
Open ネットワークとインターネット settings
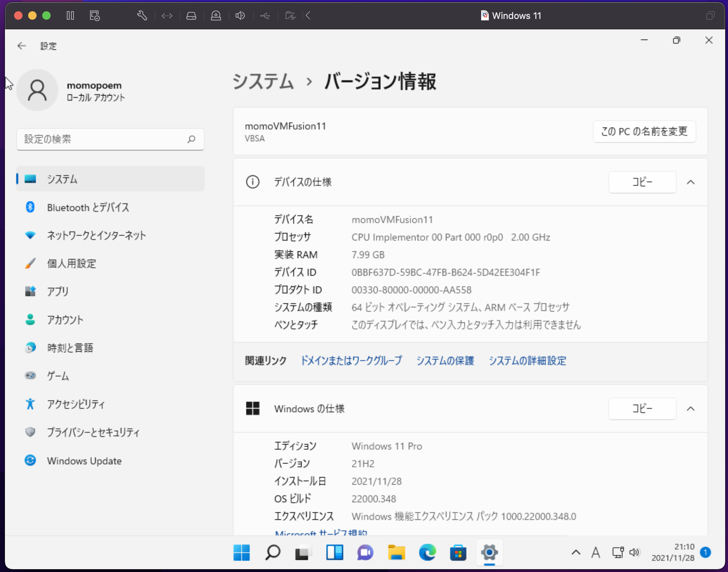click(110, 235)
